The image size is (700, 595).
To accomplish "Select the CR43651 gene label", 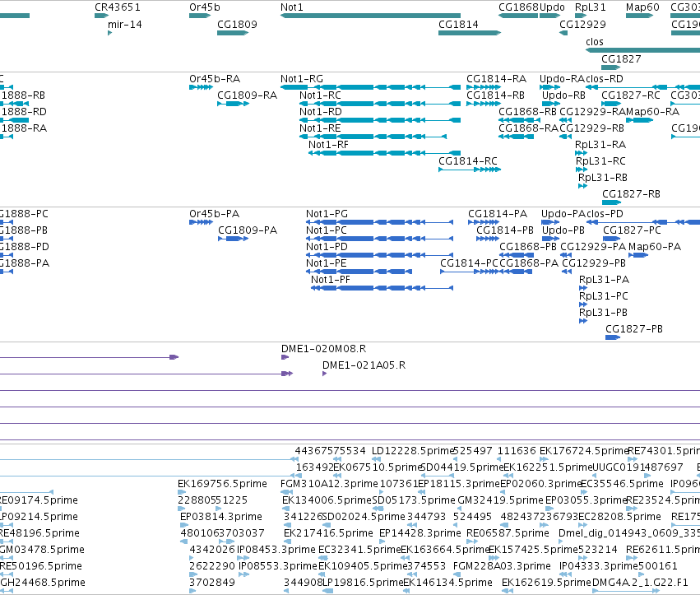I will click(x=118, y=7).
